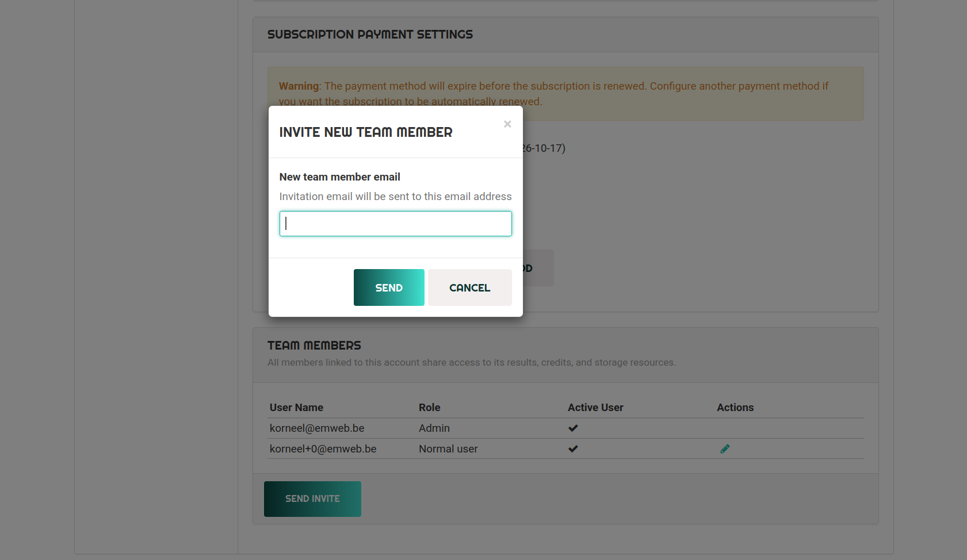Select the korneel@emweb.be user name
This screenshot has height=560, width=967.
point(317,428)
